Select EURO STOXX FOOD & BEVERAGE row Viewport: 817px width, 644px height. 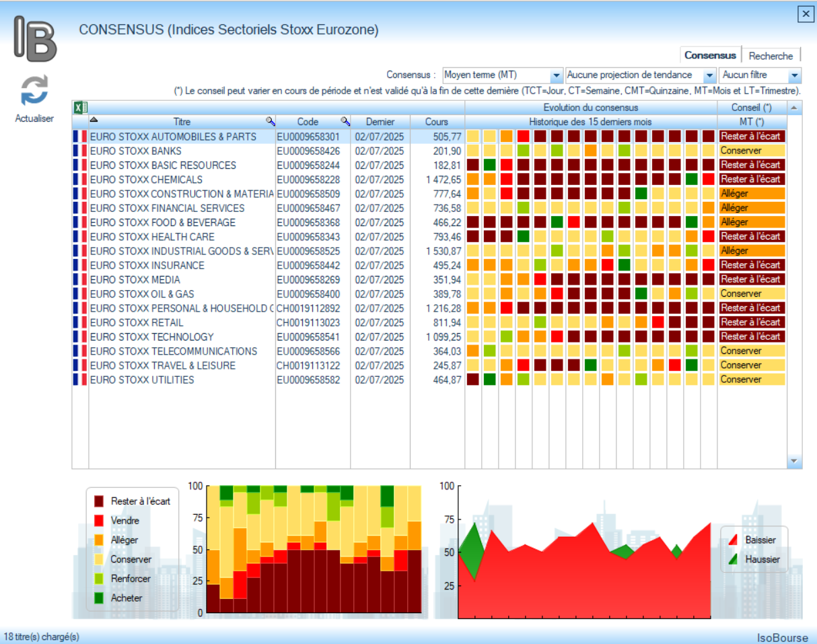pos(429,222)
